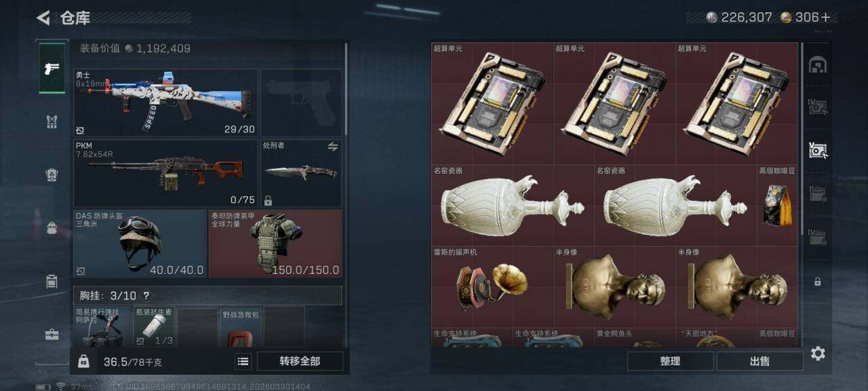Select the 勇士 rifle weapon slot
Viewport: 868px width, 391px height.
point(165,103)
